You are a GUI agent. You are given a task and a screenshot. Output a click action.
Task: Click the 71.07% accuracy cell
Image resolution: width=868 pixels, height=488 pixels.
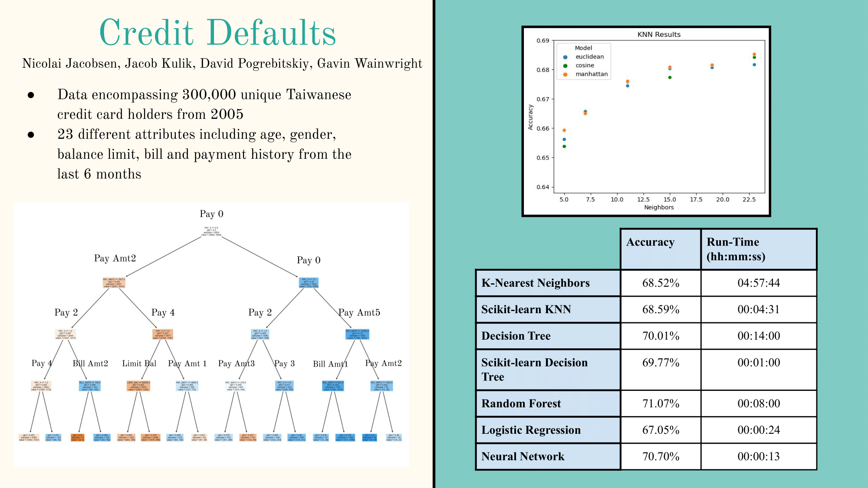[x=661, y=403]
